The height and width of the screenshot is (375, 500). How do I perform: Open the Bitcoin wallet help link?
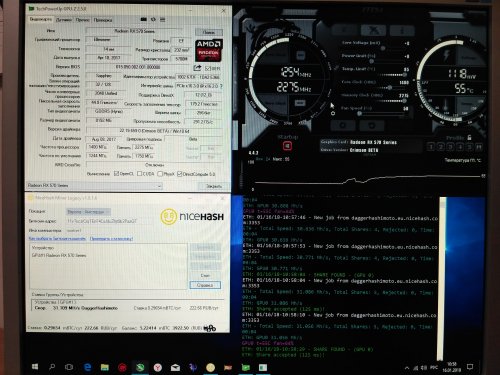(57, 239)
